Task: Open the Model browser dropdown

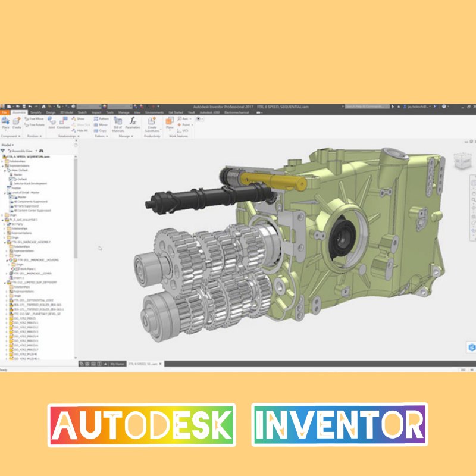Action: [8, 145]
